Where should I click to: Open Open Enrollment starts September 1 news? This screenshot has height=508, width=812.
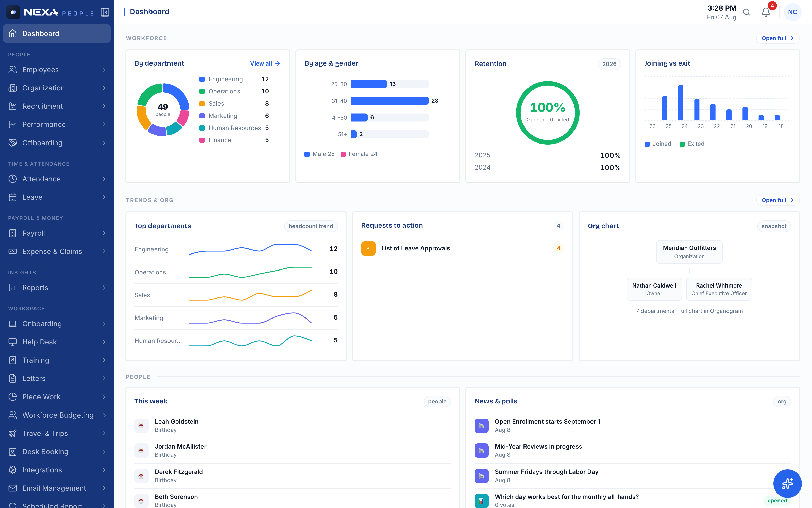pyautogui.click(x=633, y=425)
